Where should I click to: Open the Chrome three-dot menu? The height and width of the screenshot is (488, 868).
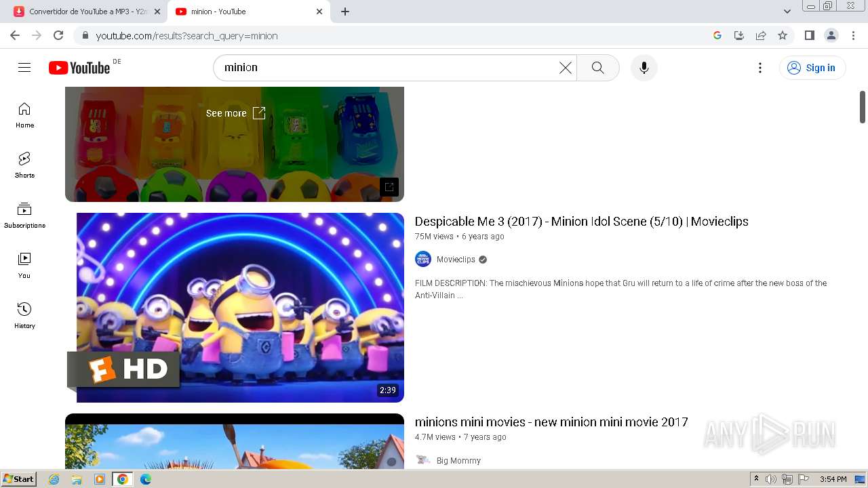(x=852, y=35)
